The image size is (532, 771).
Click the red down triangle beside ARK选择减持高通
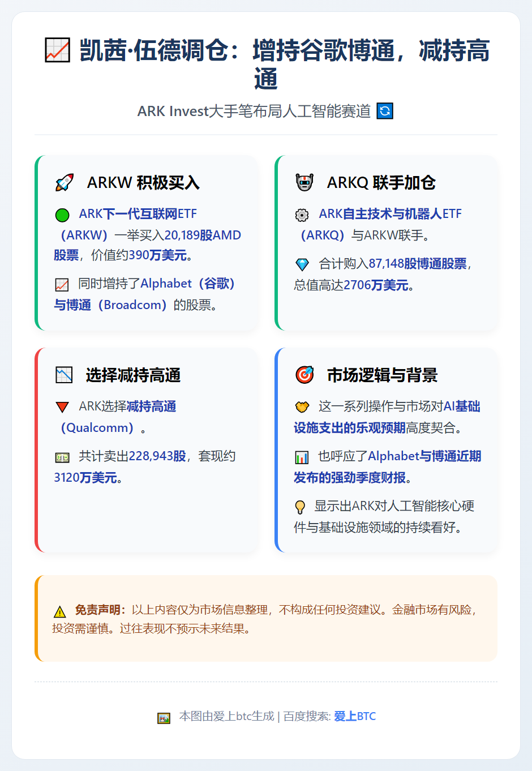click(x=62, y=407)
